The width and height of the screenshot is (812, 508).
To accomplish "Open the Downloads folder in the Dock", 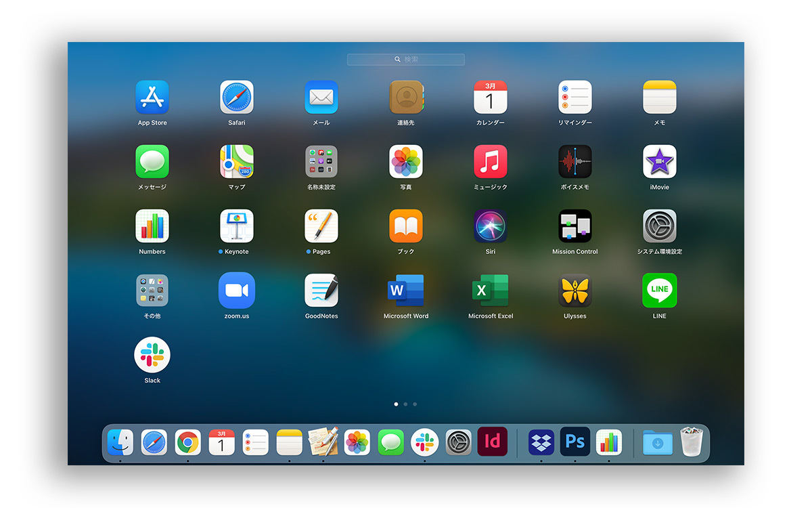I will [x=658, y=442].
